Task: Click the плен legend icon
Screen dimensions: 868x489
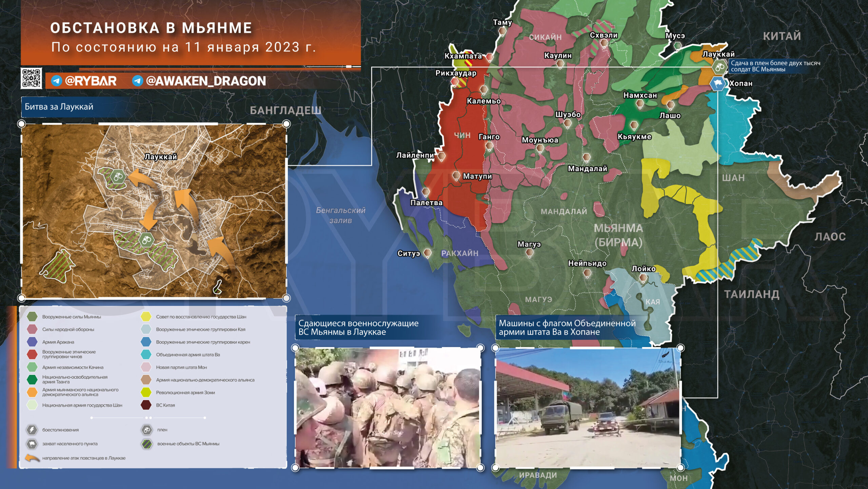Action: tap(146, 430)
